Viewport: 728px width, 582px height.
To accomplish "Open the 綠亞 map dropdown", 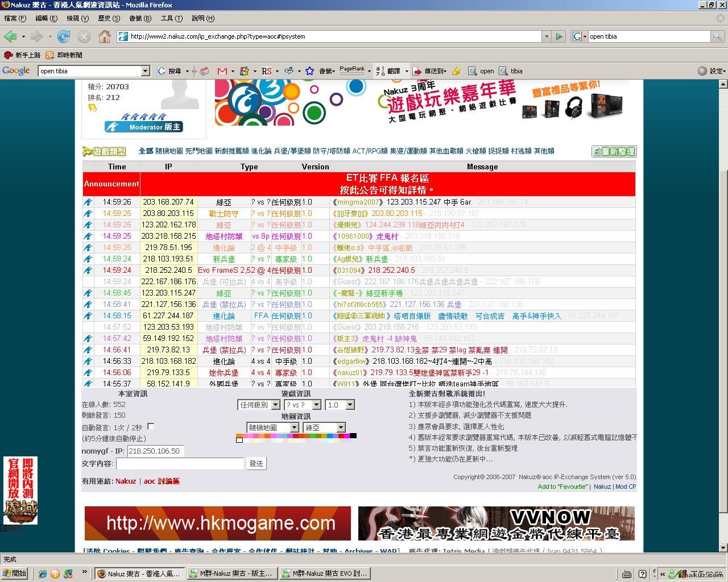I will (325, 427).
